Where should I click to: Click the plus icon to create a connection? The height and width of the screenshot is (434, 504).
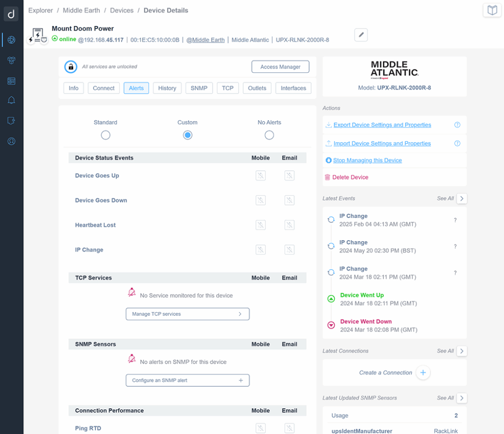tap(423, 372)
